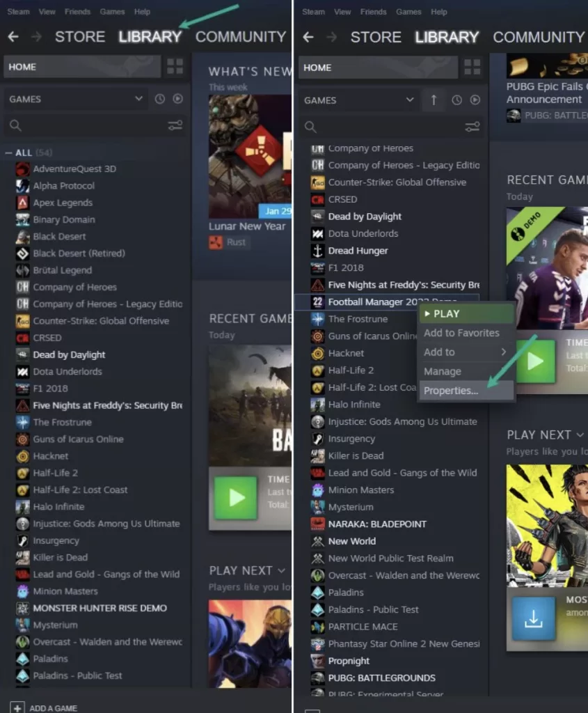Click the Propnight game icon
The width and height of the screenshot is (588, 713).
(317, 661)
